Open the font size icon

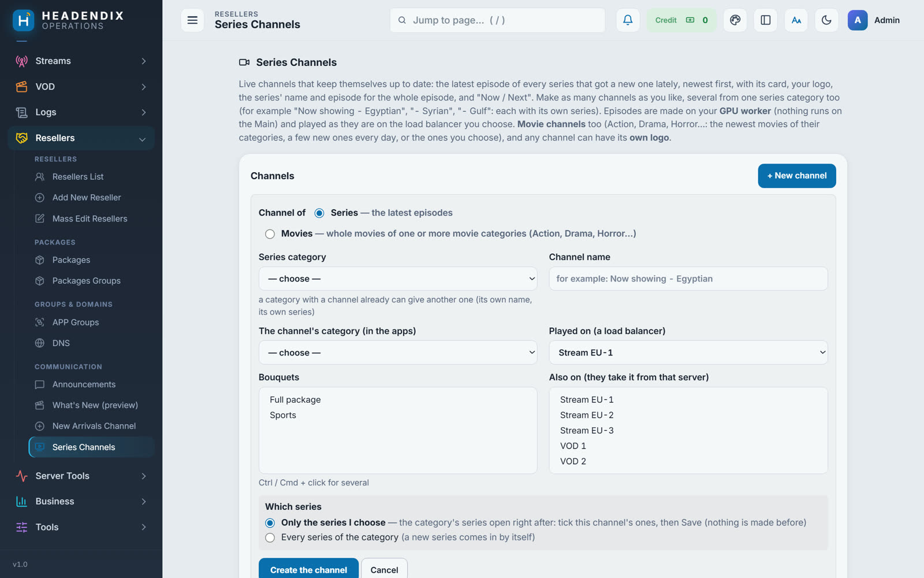tap(796, 20)
